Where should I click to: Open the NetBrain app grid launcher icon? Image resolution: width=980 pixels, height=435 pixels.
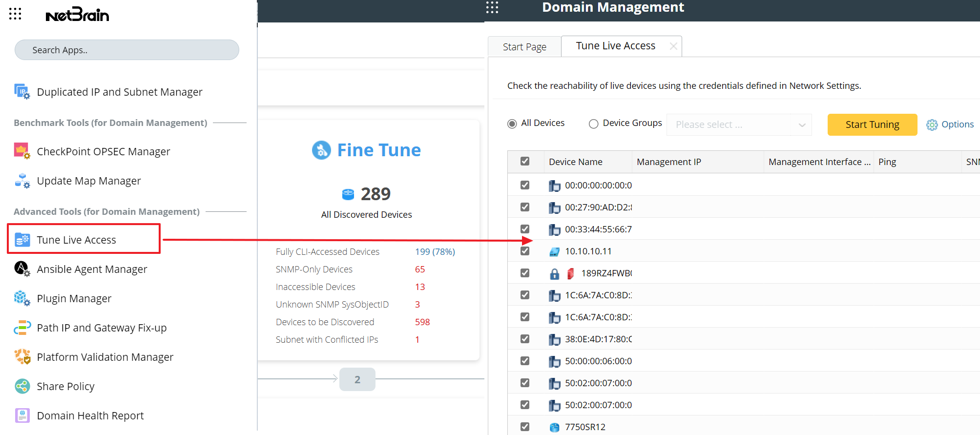click(15, 14)
